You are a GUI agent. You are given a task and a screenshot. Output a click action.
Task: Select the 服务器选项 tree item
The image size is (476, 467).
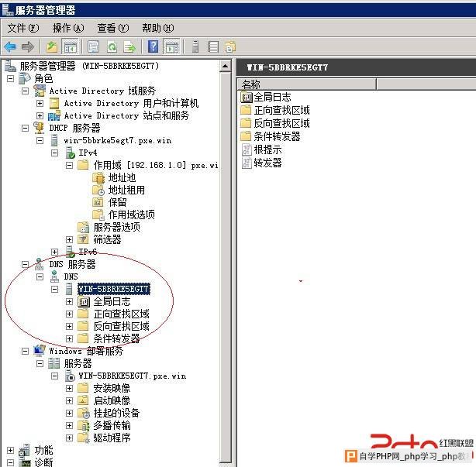pyautogui.click(x=117, y=227)
